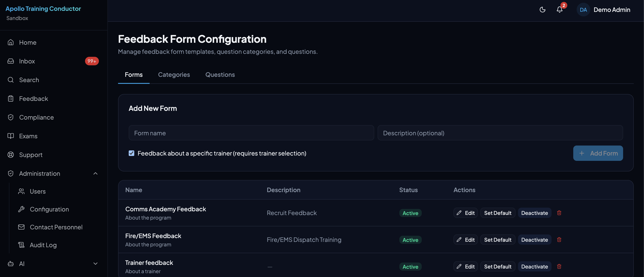Click the DA avatar circle
Screen dimensions: 644x277
tap(583, 10)
